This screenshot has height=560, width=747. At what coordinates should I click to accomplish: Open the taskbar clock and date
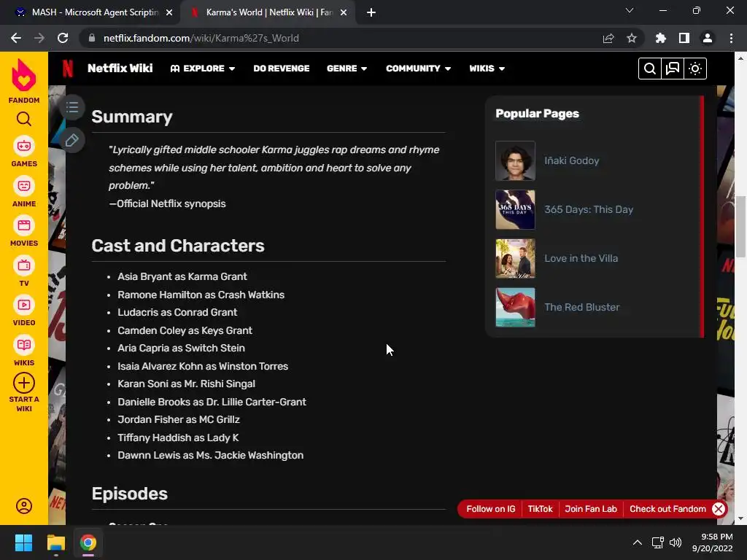point(712,542)
